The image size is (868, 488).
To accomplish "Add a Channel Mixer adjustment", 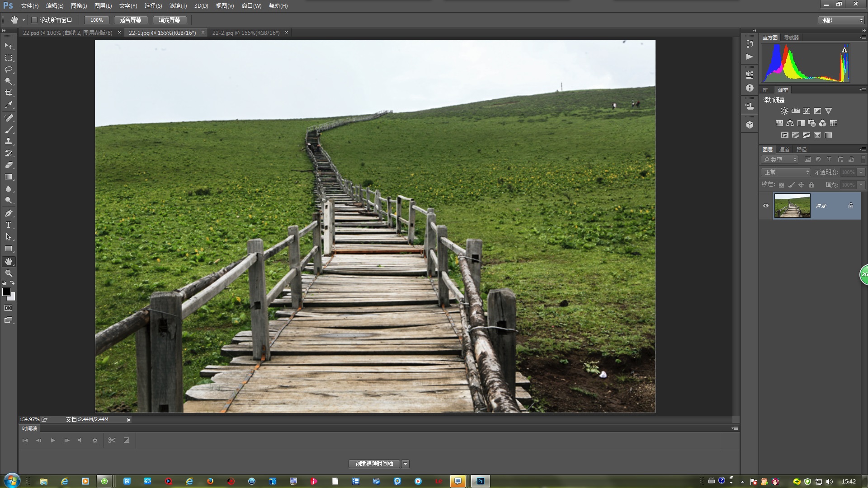I will pos(822,123).
